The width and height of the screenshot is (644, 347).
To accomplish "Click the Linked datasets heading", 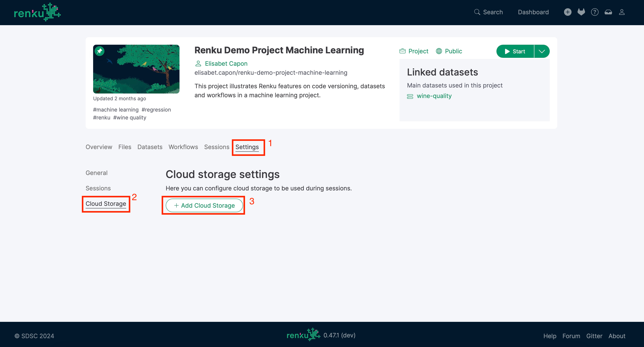I will 442,72.
